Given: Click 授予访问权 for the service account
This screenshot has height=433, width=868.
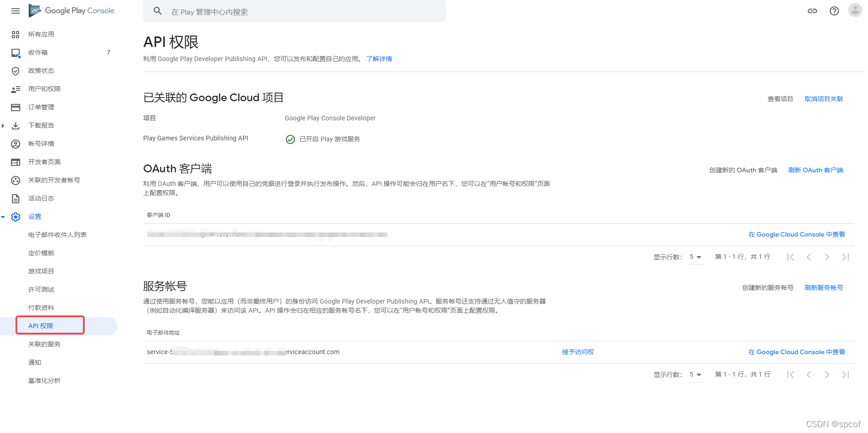Looking at the screenshot, I should (578, 352).
